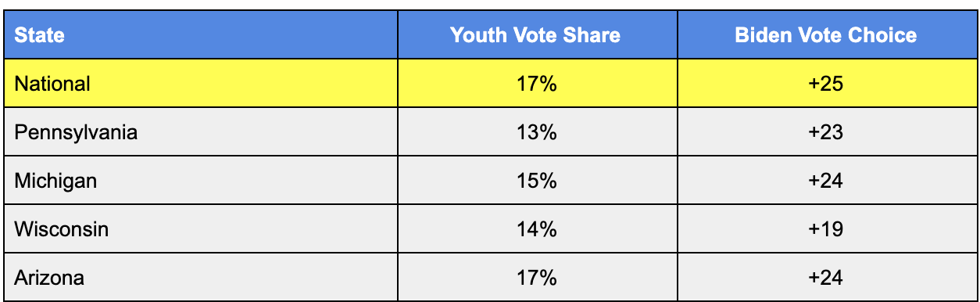Click the yellow highlighted National row
980x302 pixels.
click(x=490, y=83)
